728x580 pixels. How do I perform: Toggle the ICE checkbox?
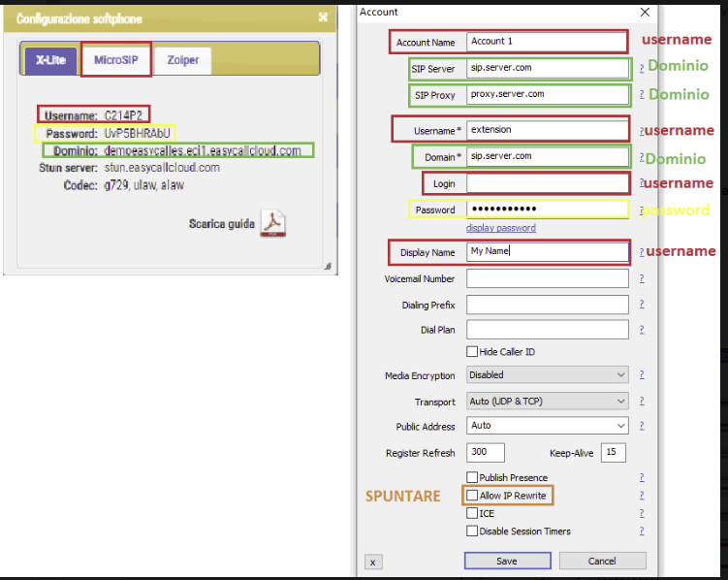tap(472, 513)
